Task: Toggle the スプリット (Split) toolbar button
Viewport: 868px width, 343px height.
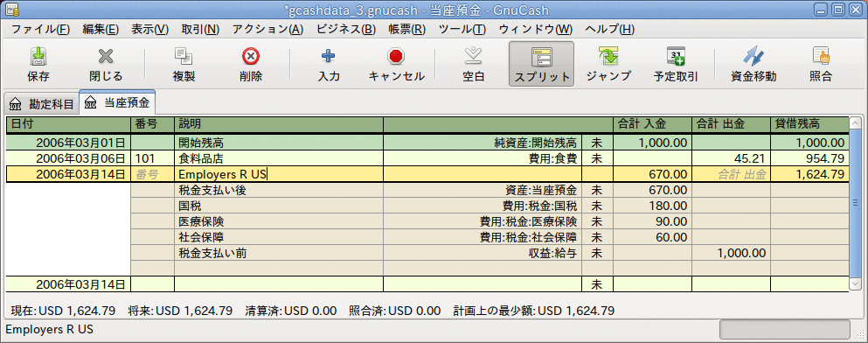Action: point(541,64)
